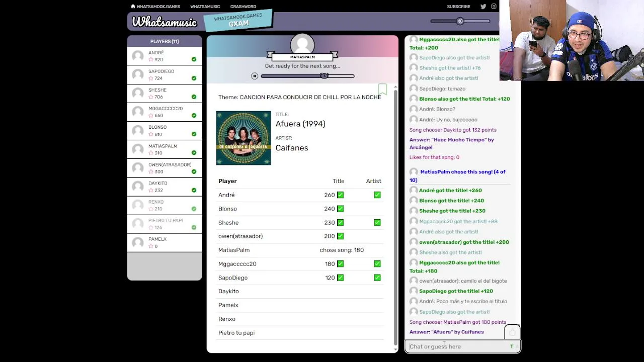Click the star icon under André's name
Screen dimensions: 644x362
(x=151, y=59)
